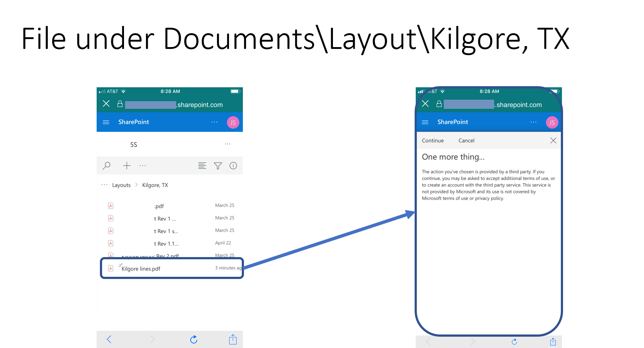644x348 pixels.
Task: Tap the sharepoint.com address in right phone
Action: [493, 105]
